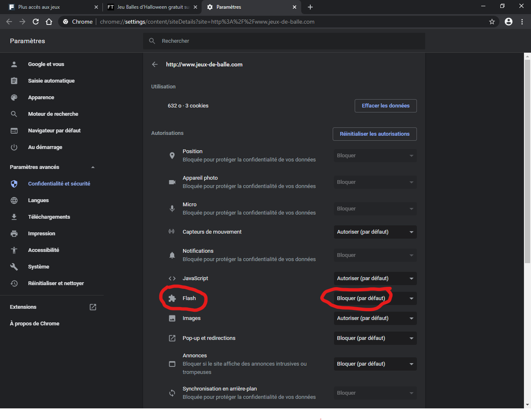The width and height of the screenshot is (531, 420).
Task: Open the Chrome profile account icon
Action: 509,22
